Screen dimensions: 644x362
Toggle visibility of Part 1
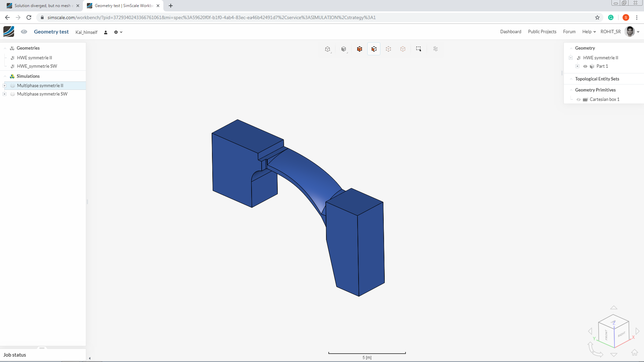click(585, 66)
